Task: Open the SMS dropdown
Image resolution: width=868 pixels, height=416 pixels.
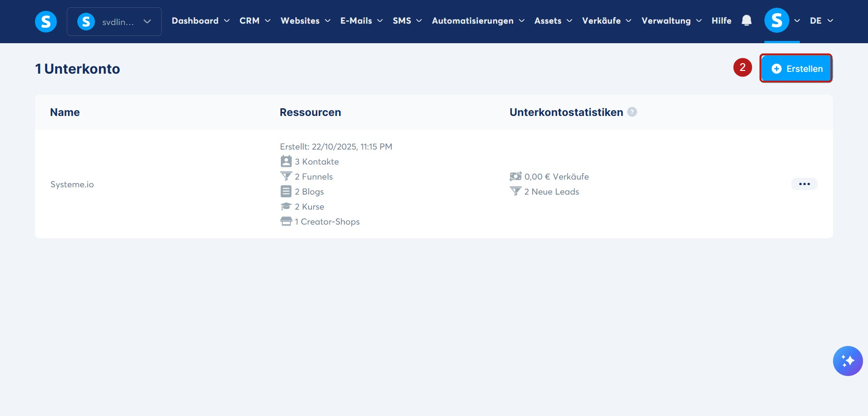Action: pyautogui.click(x=407, y=21)
